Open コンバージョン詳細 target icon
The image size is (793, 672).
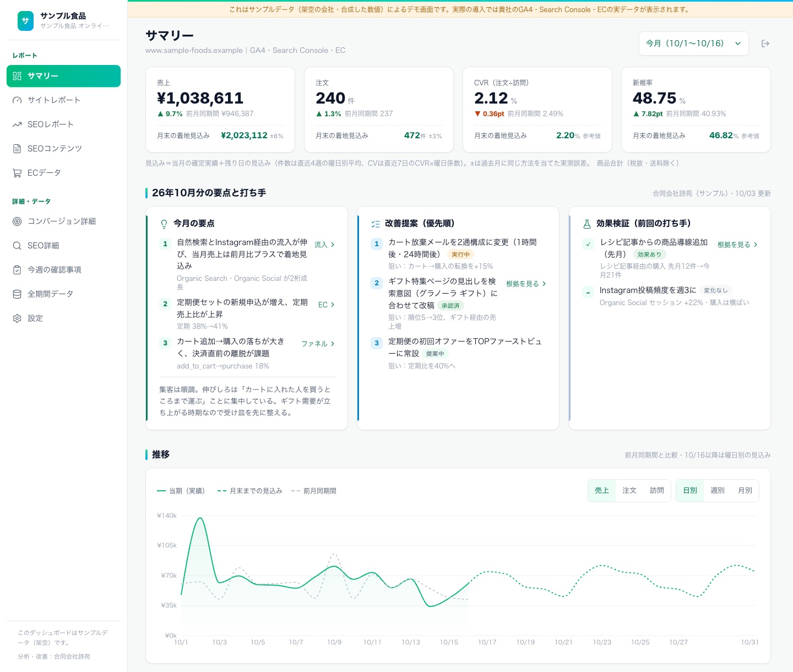point(17,221)
